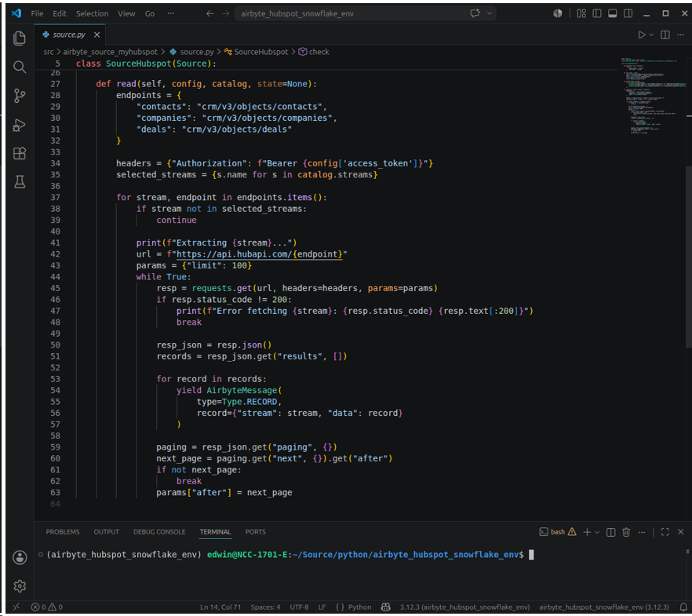This screenshot has height=616, width=692.
Task: Select the TERMINAL tab
Action: [215, 532]
